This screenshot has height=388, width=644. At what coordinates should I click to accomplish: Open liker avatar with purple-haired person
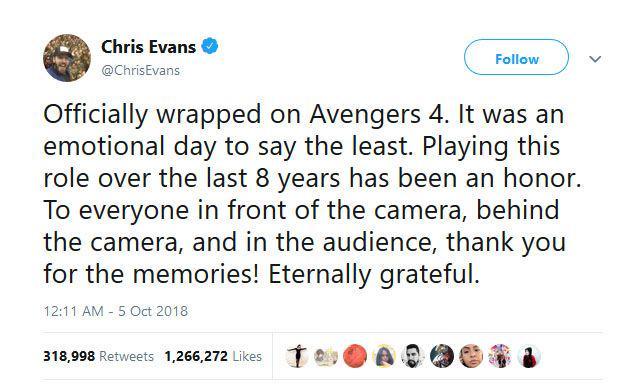384,356
